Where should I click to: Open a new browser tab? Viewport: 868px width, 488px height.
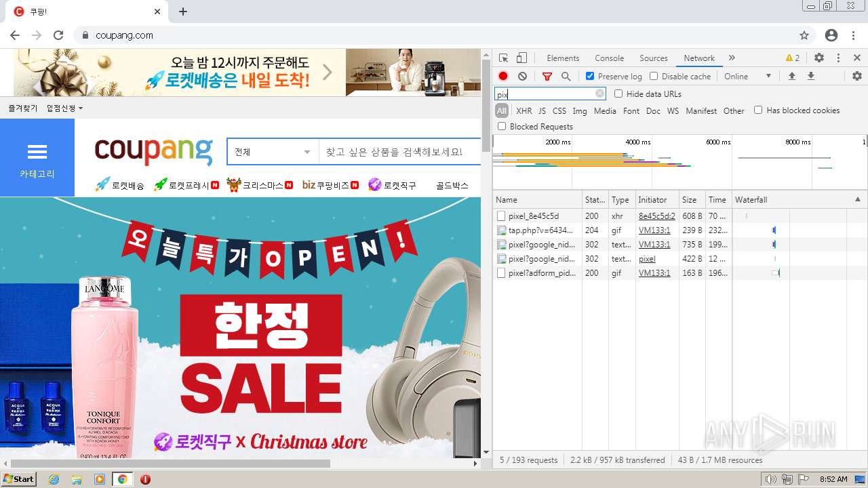click(183, 12)
